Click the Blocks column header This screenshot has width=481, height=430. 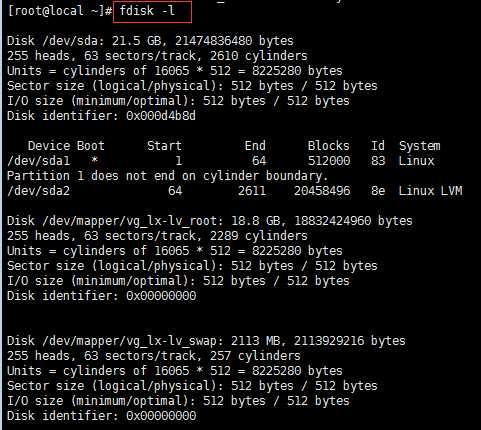pos(328,146)
